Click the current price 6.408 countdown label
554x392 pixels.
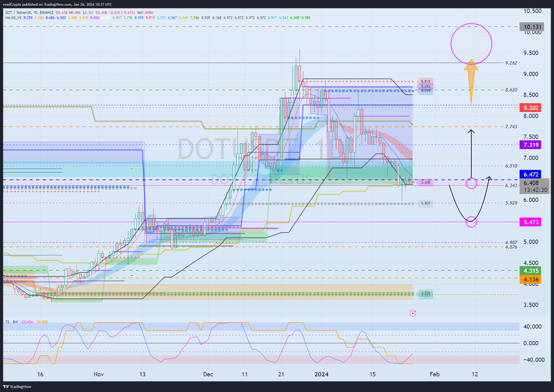(534, 186)
